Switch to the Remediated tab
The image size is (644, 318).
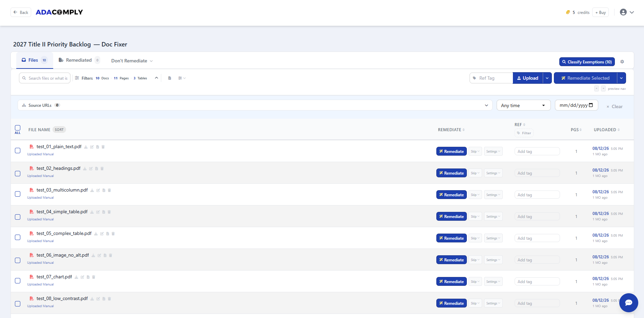(79, 60)
